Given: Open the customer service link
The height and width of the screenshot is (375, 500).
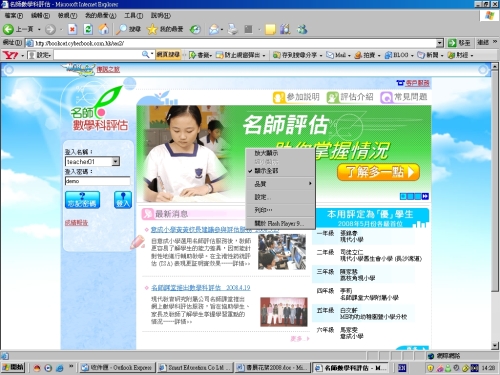Looking at the screenshot, I should coord(417,83).
